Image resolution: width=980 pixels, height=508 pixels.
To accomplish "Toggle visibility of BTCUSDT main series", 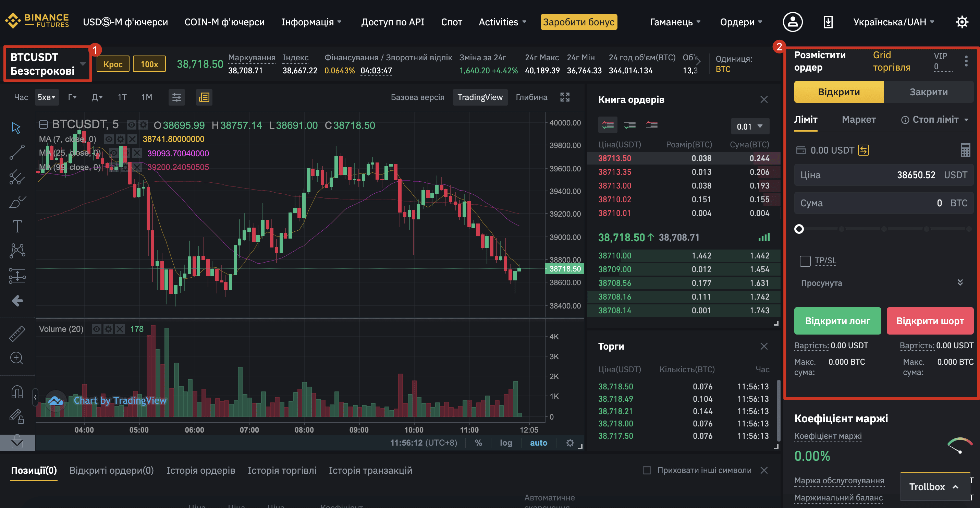I will 131,125.
